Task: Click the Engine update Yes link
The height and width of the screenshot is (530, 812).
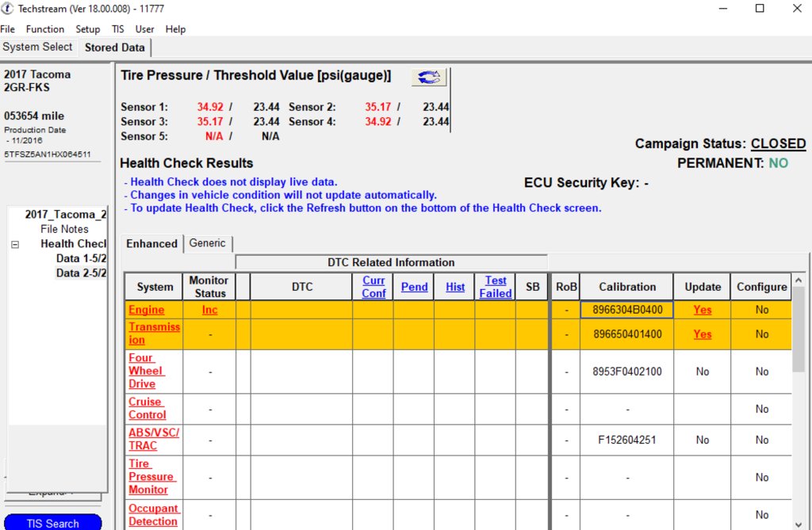Action: pyautogui.click(x=703, y=310)
